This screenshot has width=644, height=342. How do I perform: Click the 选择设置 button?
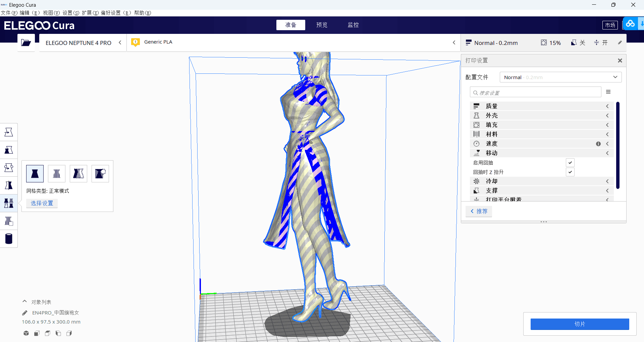42,203
